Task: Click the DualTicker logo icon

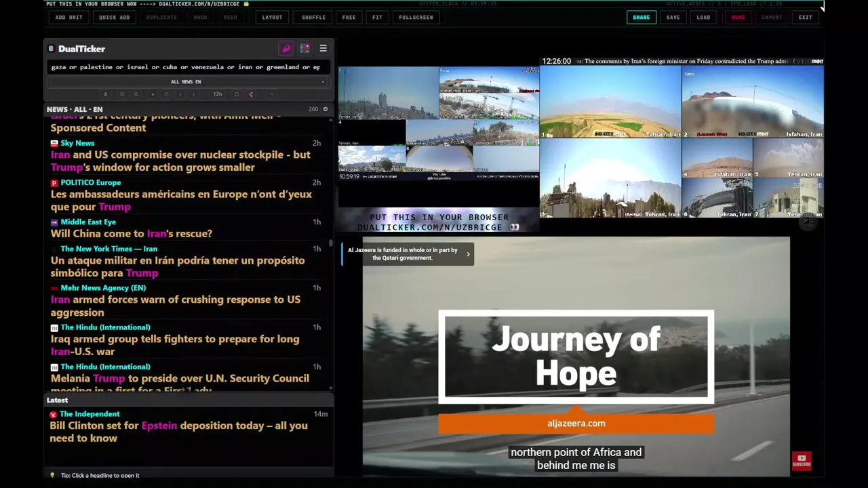Action: [x=51, y=49]
